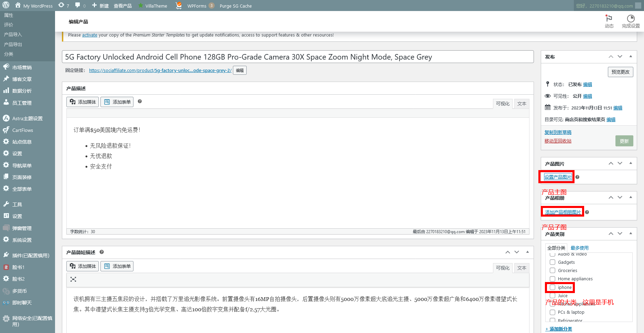Viewport: 644px width, 333px height.
Task: Open 添加媒体 in product description editor
Action: click(x=82, y=102)
